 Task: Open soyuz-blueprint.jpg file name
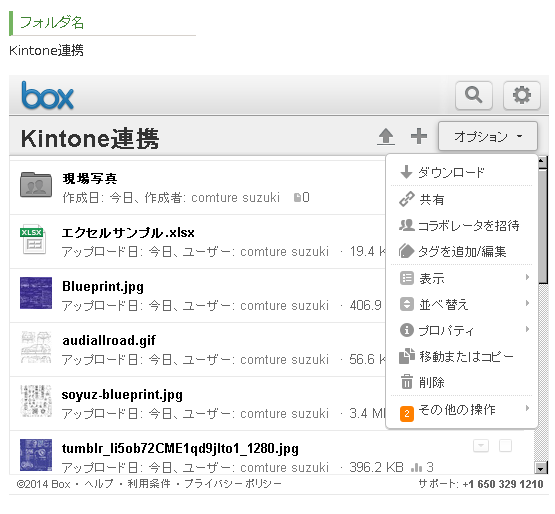coord(122,395)
